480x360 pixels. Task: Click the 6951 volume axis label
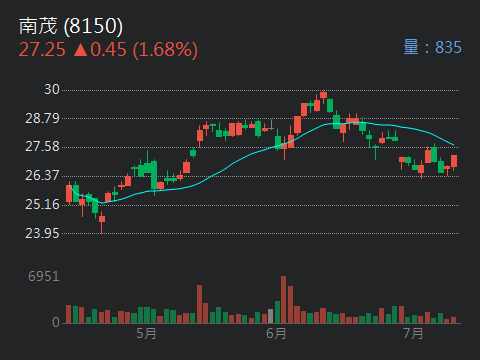[44, 276]
